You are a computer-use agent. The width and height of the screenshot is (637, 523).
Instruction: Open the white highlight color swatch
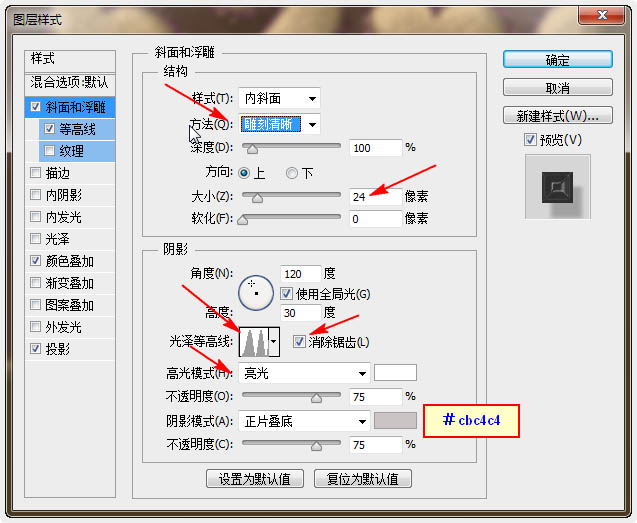pos(395,373)
